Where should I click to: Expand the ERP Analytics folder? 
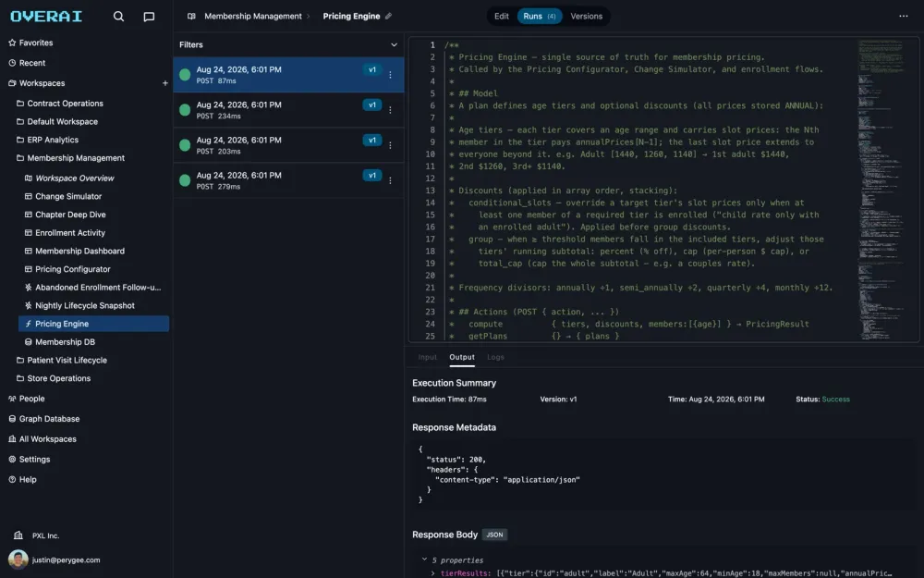point(53,140)
